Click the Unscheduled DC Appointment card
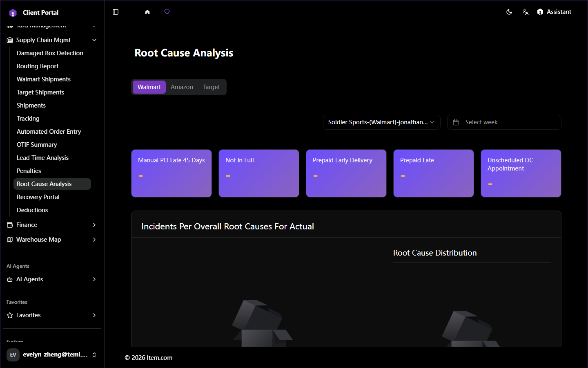 521,173
